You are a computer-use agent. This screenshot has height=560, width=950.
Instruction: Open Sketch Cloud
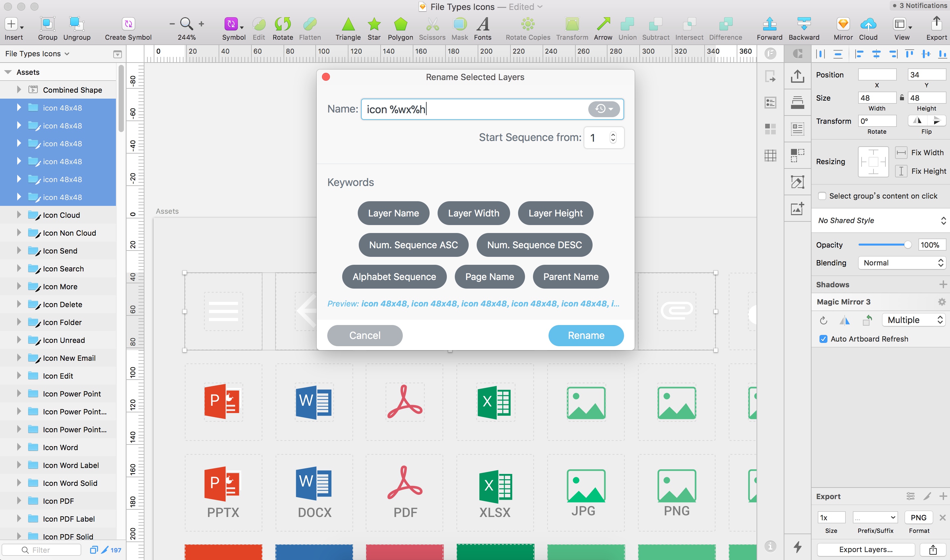tap(868, 24)
